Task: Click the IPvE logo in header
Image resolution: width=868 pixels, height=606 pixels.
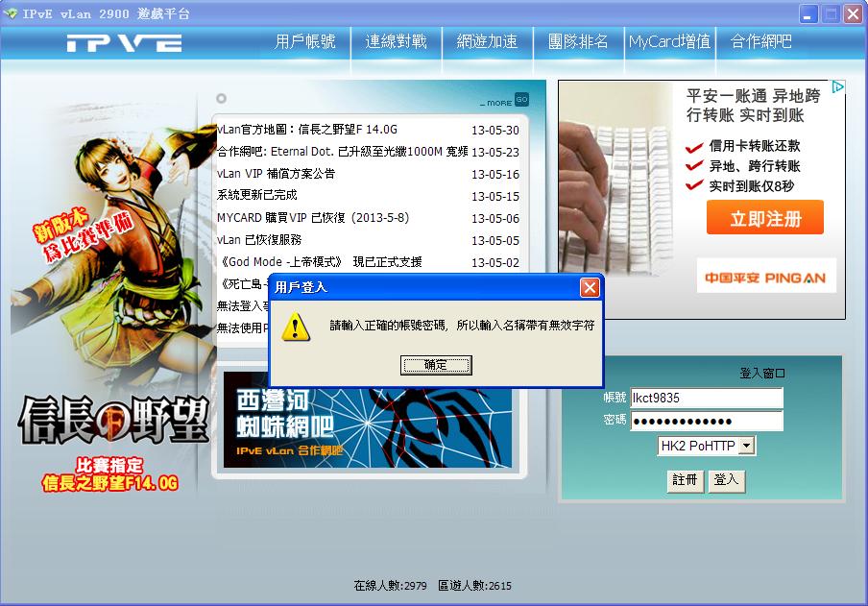Action: click(125, 42)
